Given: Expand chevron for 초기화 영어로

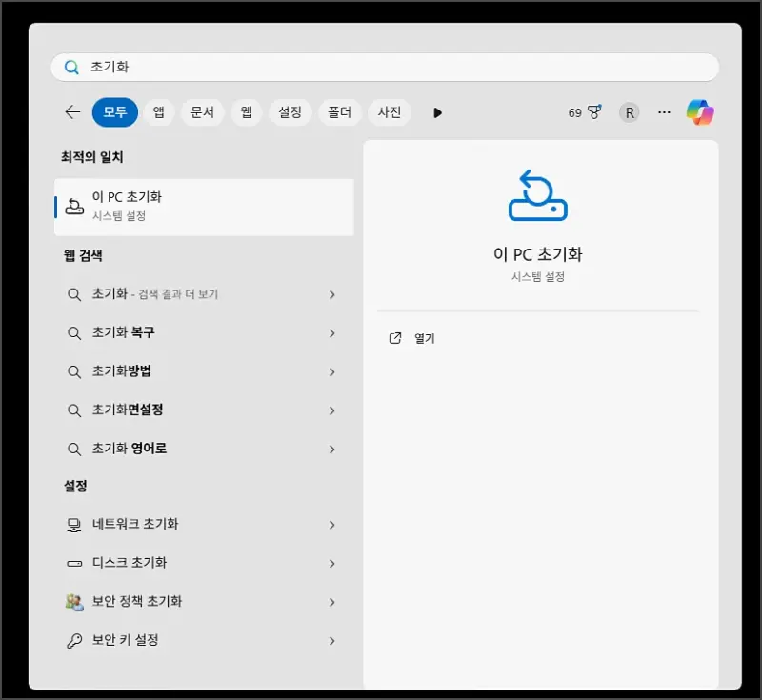Looking at the screenshot, I should click(331, 450).
